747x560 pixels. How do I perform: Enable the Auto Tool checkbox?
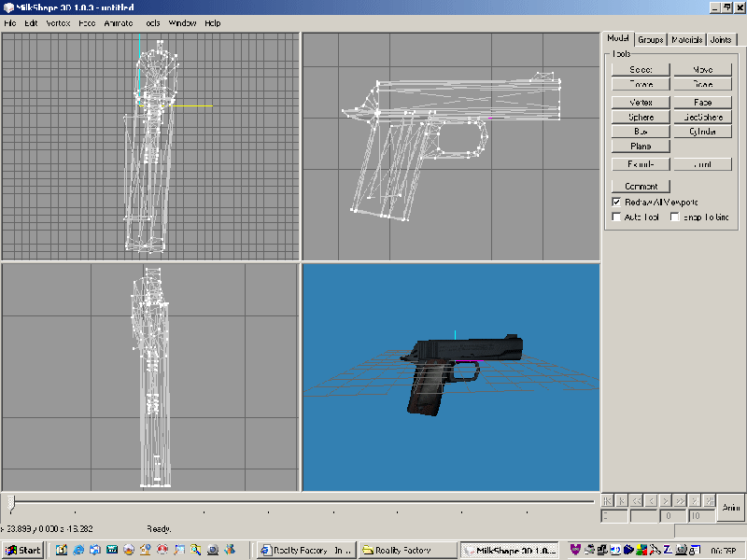[616, 217]
